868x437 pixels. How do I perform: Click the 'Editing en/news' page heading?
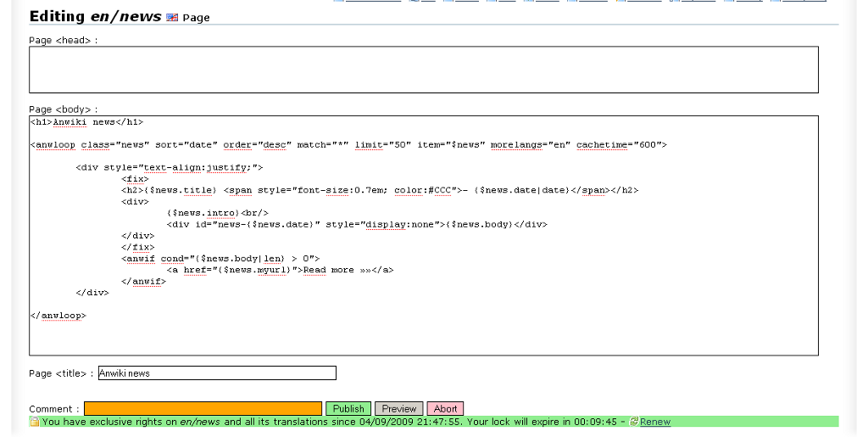[95, 16]
